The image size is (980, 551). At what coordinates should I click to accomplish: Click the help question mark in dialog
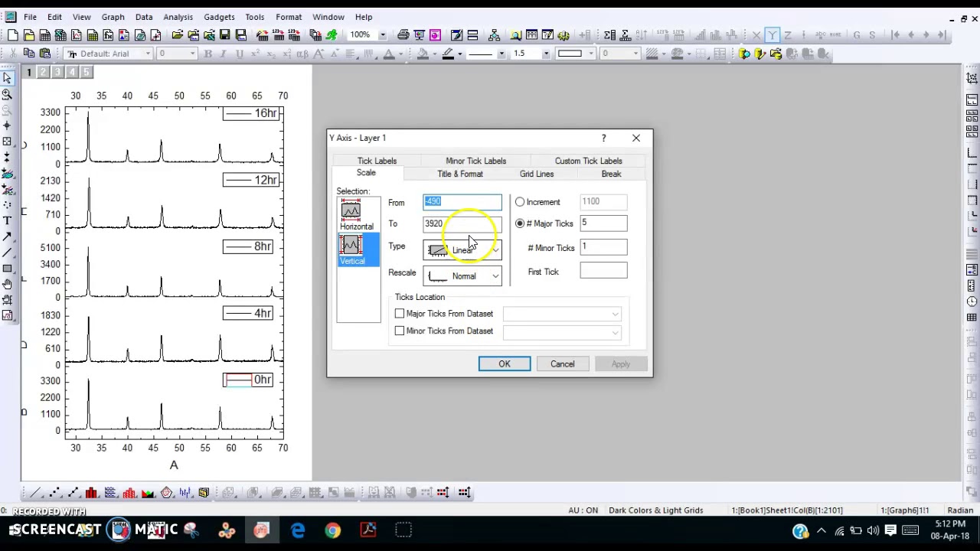603,139
